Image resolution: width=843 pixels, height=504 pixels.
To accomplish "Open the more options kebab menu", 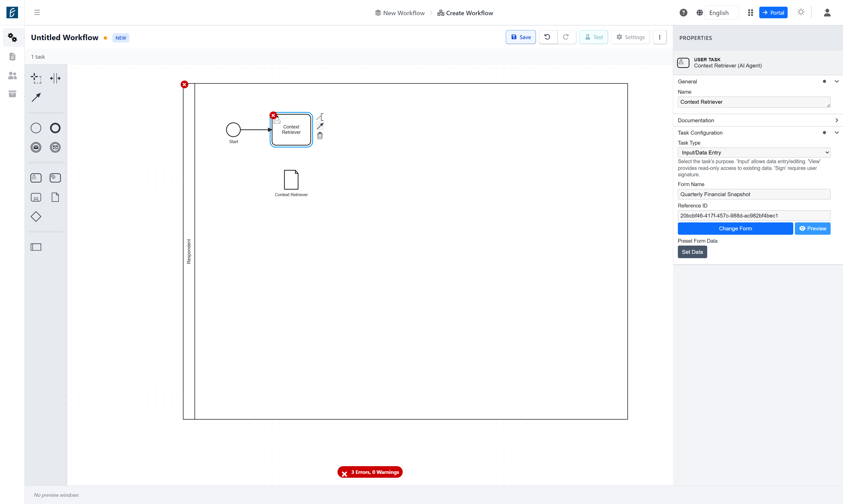I will 660,37.
